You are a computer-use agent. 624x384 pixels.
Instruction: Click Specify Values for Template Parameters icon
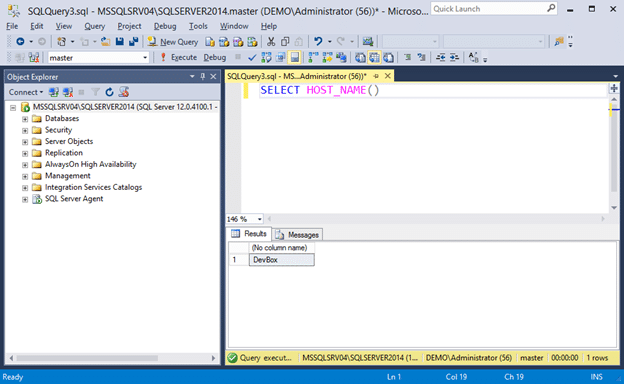[473, 58]
